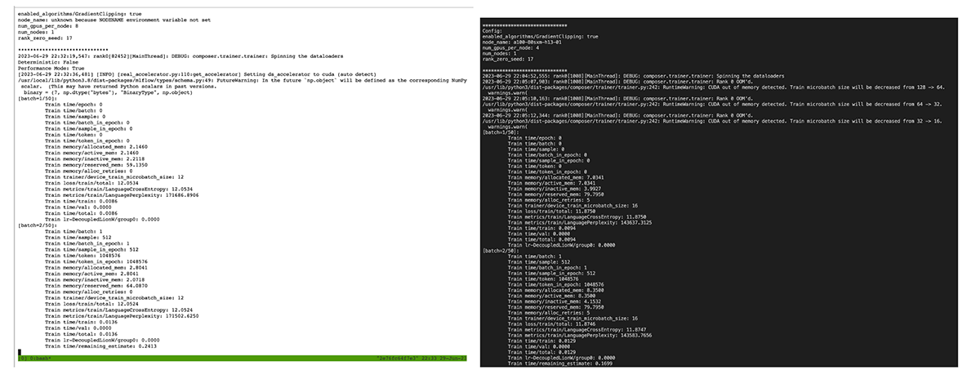980x379 pixels.
Task: Click the "[batch=1/50]:" line in the left terminal
Action: click(38, 97)
